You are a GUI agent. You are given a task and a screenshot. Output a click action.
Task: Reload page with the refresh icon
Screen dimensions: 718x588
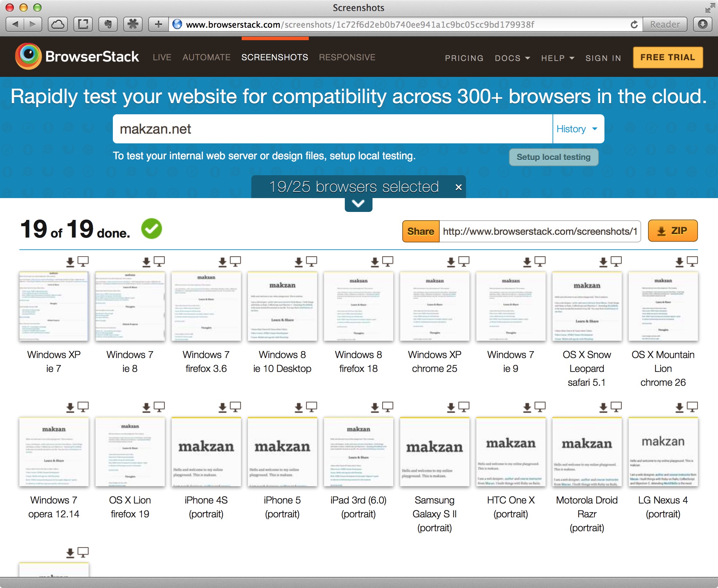pyautogui.click(x=634, y=25)
